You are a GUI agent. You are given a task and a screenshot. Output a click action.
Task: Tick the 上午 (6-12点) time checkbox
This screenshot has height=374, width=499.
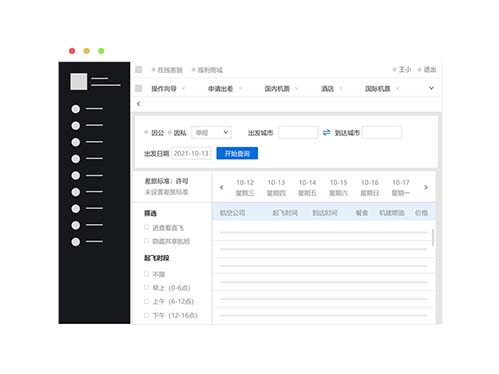(146, 301)
